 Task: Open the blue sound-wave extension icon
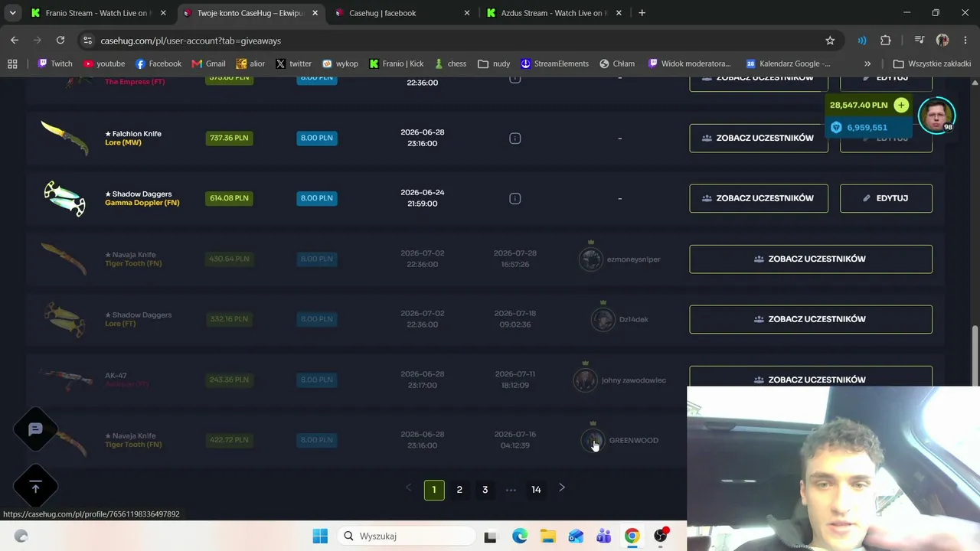(862, 41)
